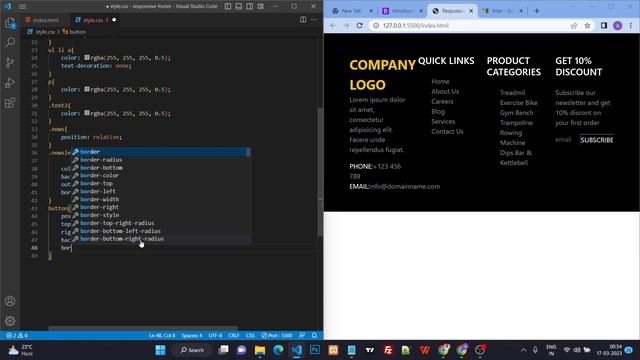Image resolution: width=640 pixels, height=360 pixels.
Task: Open the Windows Start menu
Action: click(160, 350)
